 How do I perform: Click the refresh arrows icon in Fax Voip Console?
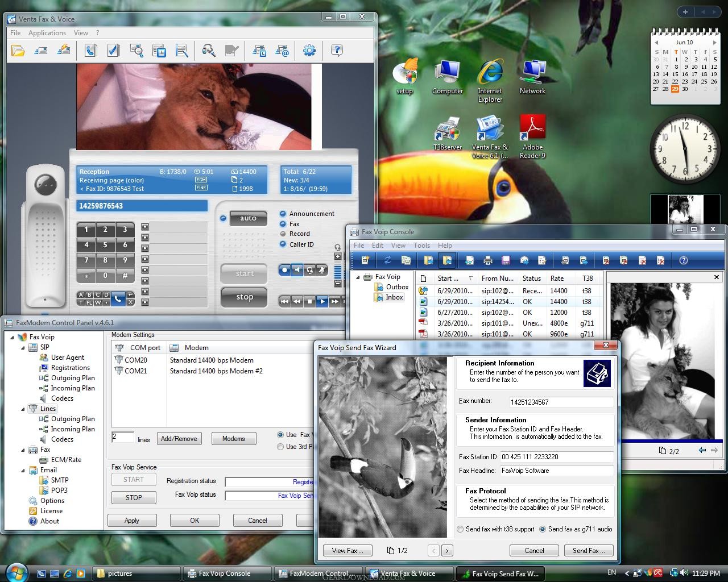[387, 260]
